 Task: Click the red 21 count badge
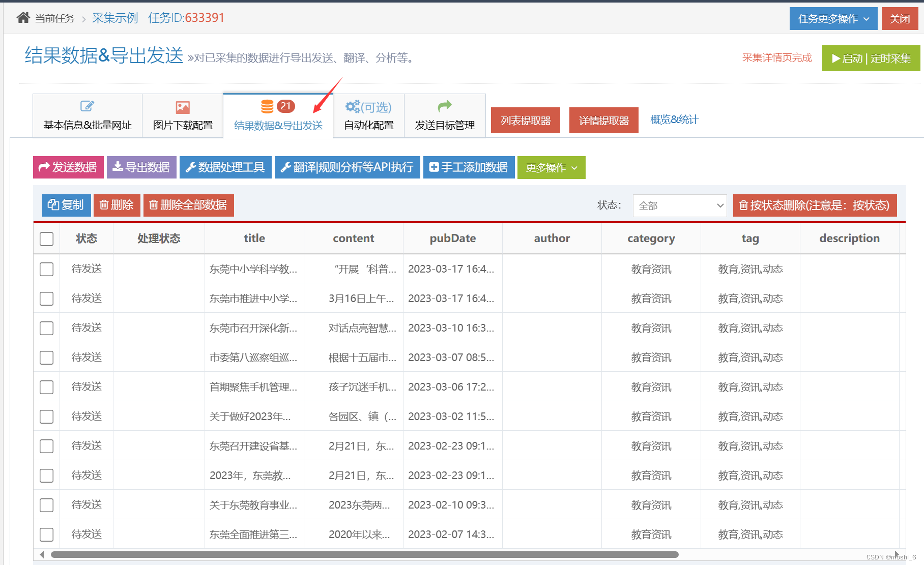click(285, 106)
